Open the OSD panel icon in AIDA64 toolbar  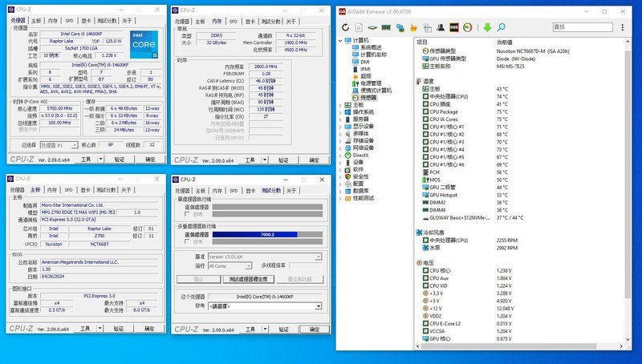click(x=454, y=27)
